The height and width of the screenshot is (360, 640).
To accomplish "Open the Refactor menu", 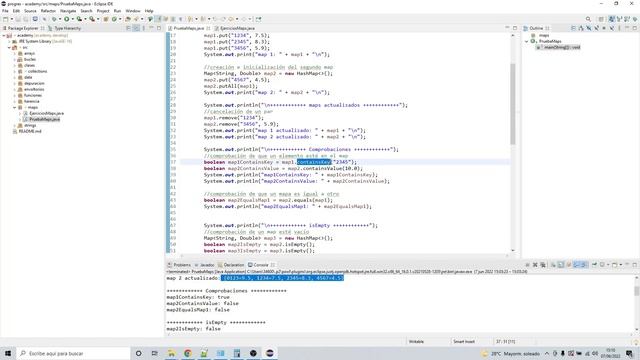I will [x=48, y=11].
